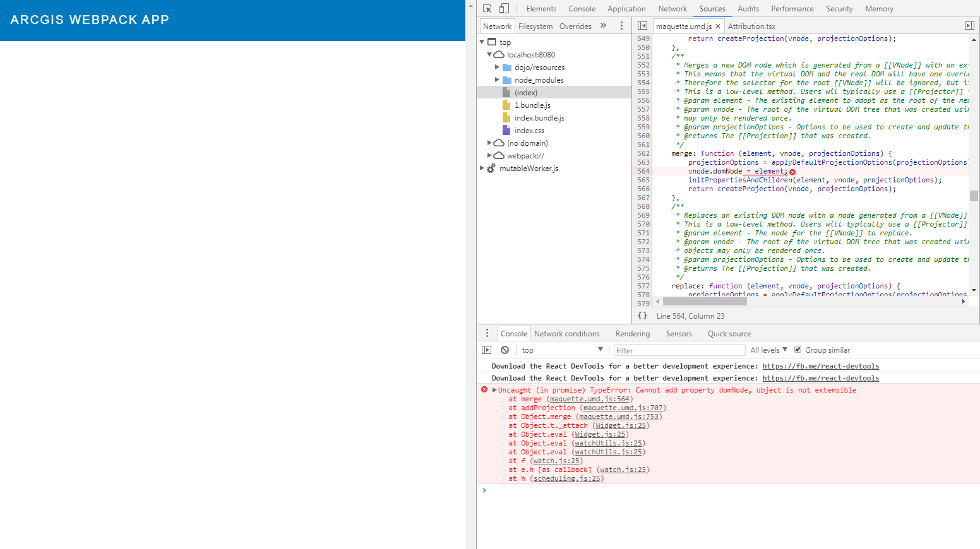Image resolution: width=980 pixels, height=549 pixels.
Task: Select the 1.bundle.js file
Action: click(x=532, y=105)
